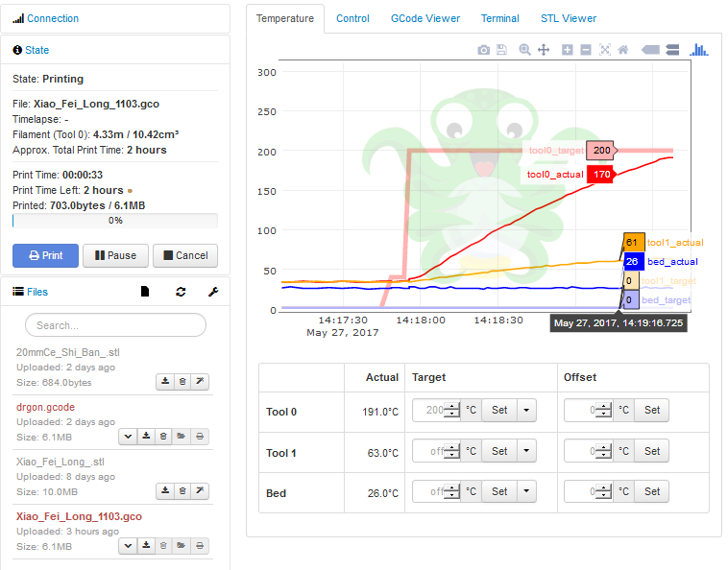Select the zoom magnifier tool in graph toolbar
Viewport: 728px width, 570px height.
tap(524, 50)
